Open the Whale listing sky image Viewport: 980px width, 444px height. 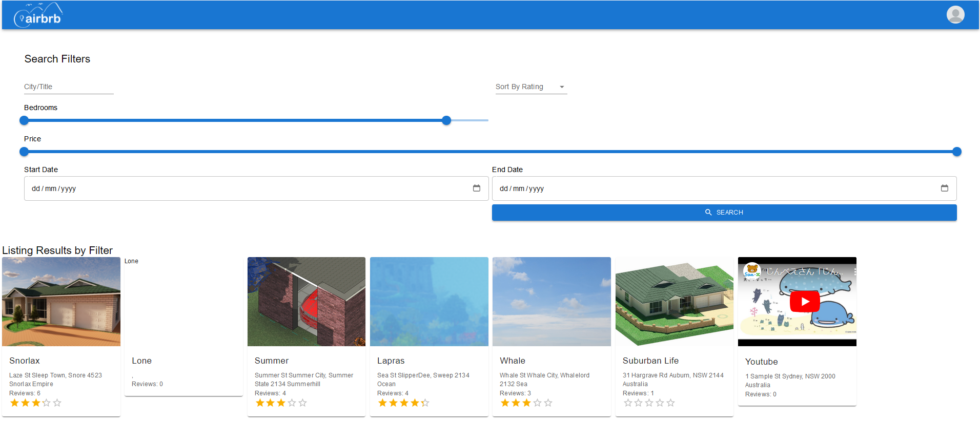click(x=551, y=302)
